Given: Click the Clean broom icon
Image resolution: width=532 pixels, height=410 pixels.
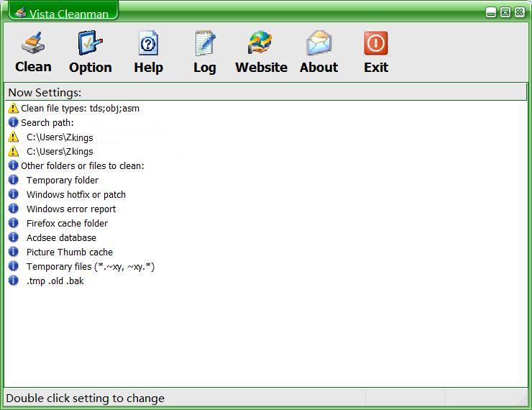Looking at the screenshot, I should pyautogui.click(x=33, y=44).
